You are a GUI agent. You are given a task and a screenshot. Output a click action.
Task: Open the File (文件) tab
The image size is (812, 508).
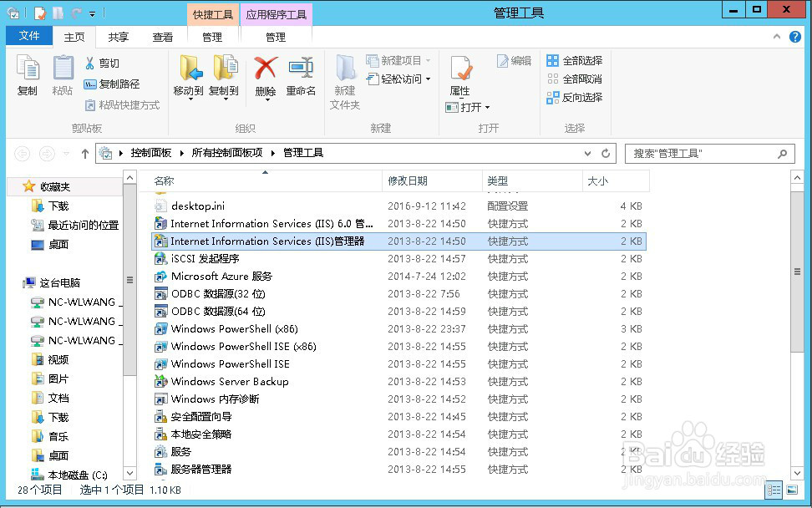[29, 36]
